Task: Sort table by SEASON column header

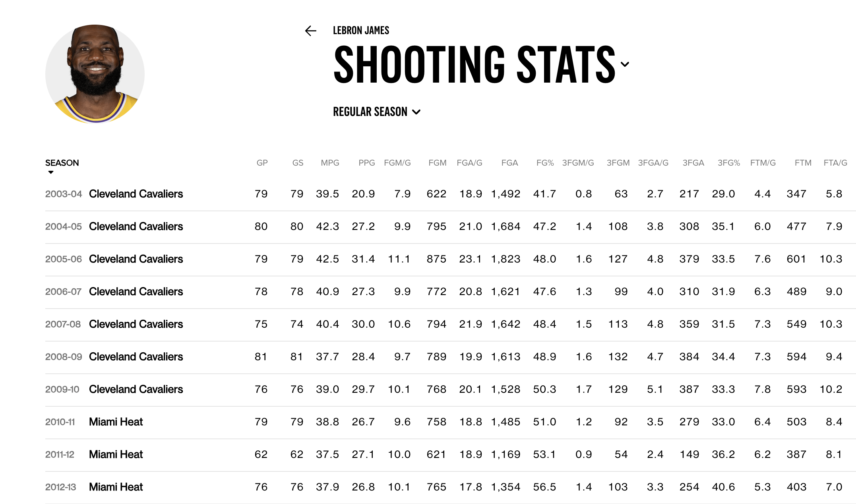Action: pos(62,163)
